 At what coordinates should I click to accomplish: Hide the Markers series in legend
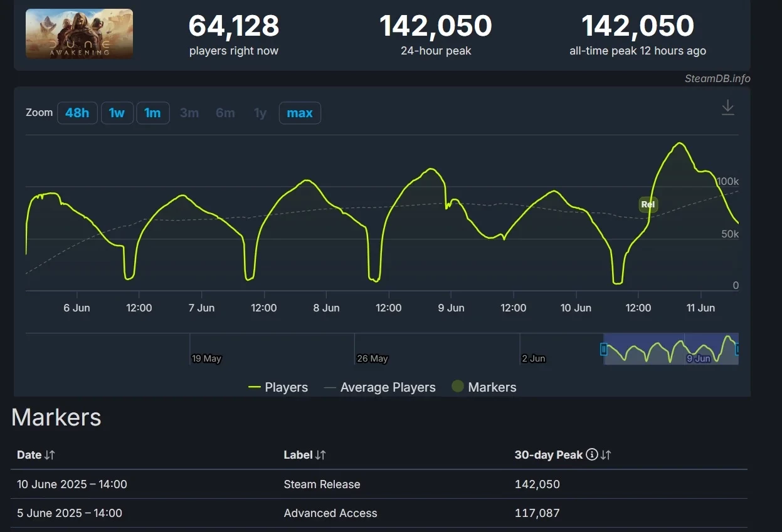(483, 387)
